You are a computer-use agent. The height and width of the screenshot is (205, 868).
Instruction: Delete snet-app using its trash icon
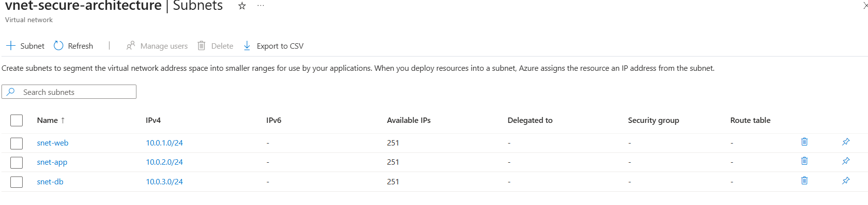coord(804,161)
